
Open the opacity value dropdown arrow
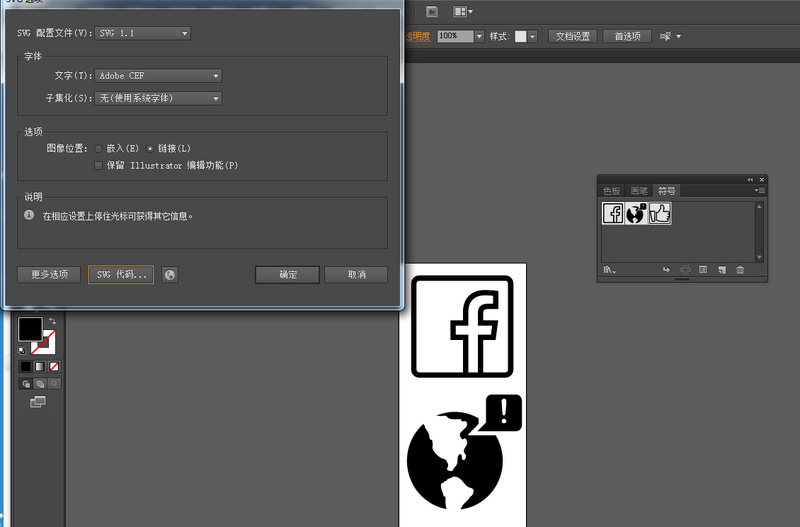coord(479,36)
